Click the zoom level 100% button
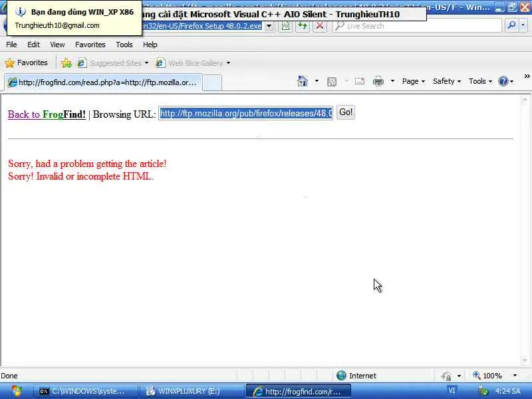Viewport: 532px width, 399px height. pos(487,375)
